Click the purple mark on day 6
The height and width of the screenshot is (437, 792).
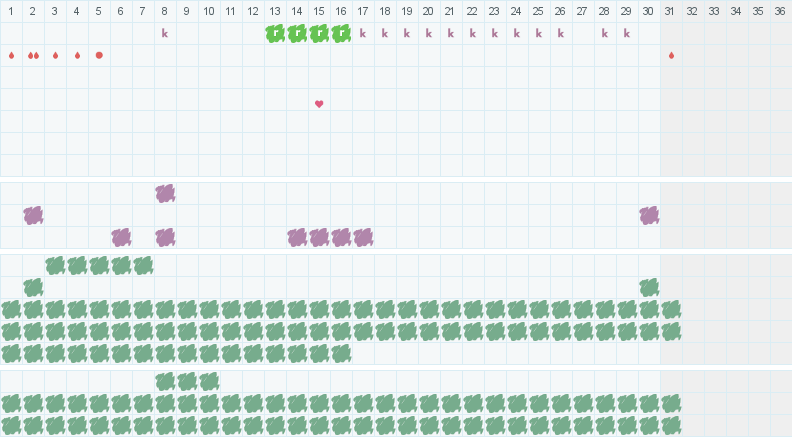(x=121, y=237)
